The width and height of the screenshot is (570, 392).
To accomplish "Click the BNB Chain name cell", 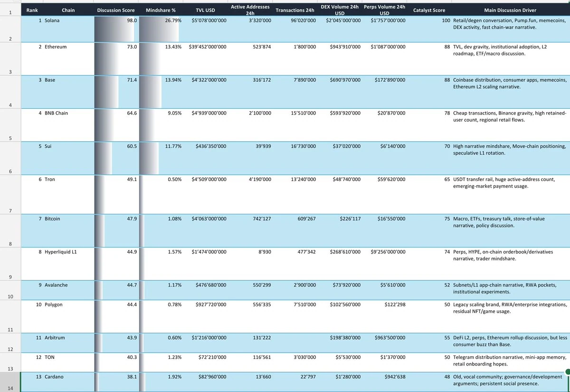I will [68, 125].
